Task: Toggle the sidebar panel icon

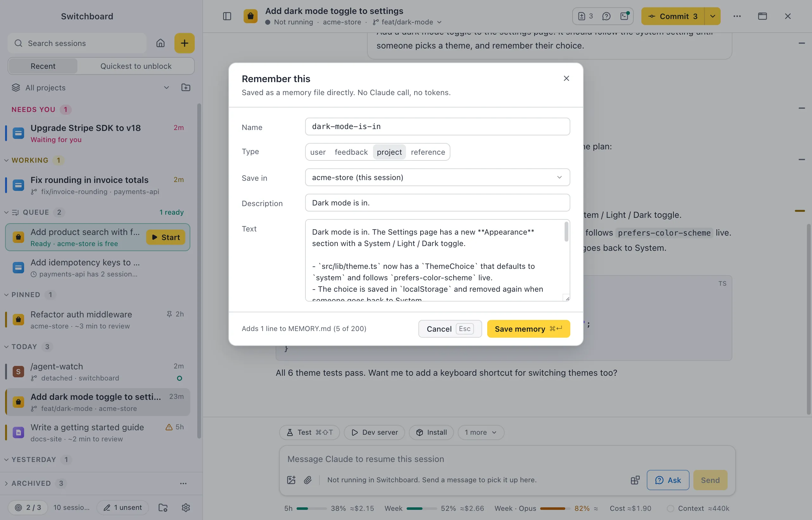Action: tap(227, 16)
